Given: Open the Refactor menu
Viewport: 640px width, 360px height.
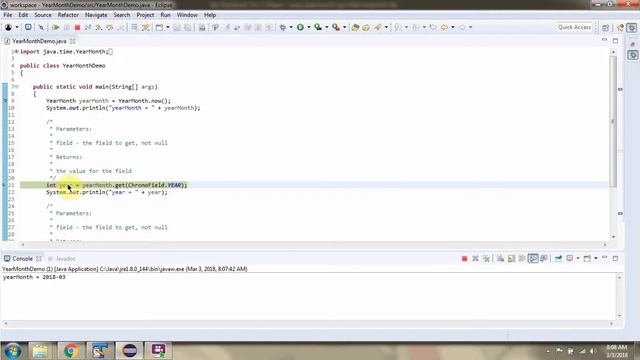Looking at the screenshot, I should pyautogui.click(x=68, y=15).
